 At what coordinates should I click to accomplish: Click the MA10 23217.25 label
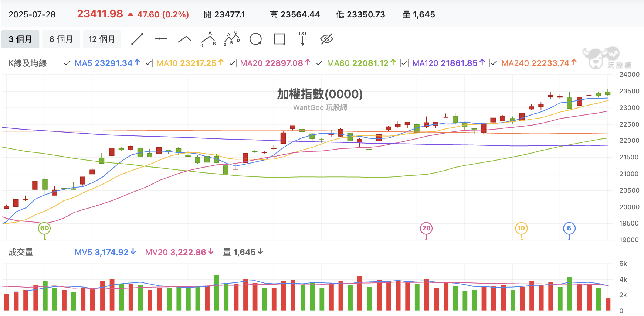pyautogui.click(x=190, y=63)
